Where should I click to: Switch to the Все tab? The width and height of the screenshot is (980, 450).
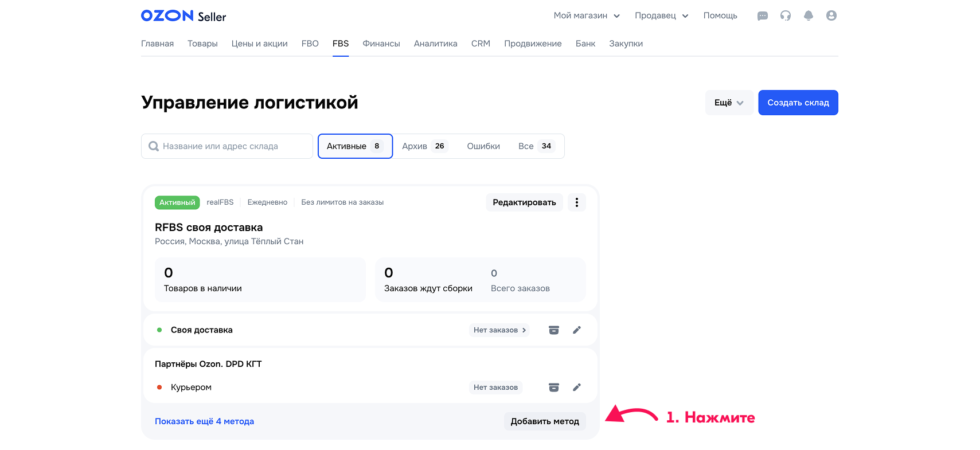click(x=536, y=146)
